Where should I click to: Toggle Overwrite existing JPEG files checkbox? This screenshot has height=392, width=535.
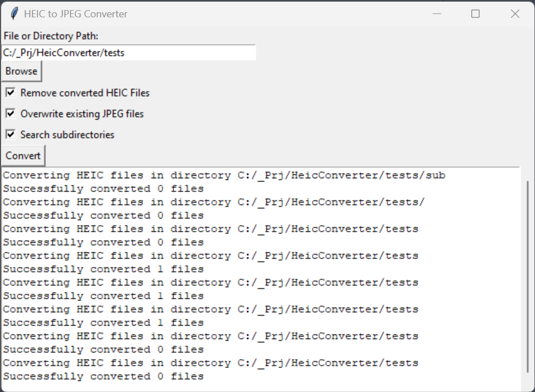click(x=11, y=113)
